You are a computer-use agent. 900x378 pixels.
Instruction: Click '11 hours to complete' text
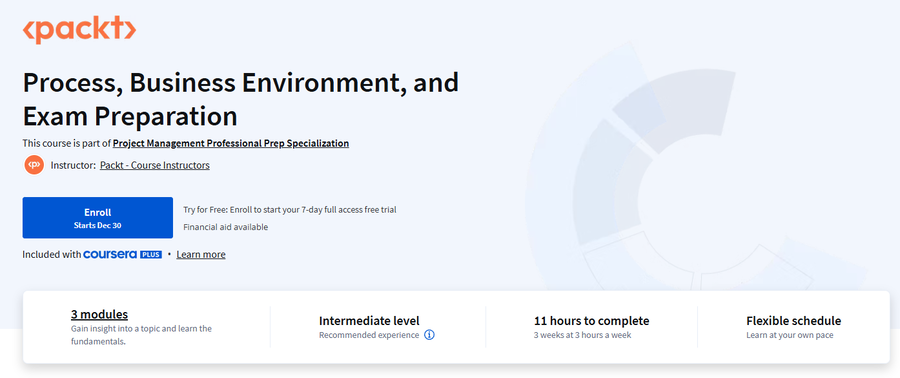click(x=592, y=321)
